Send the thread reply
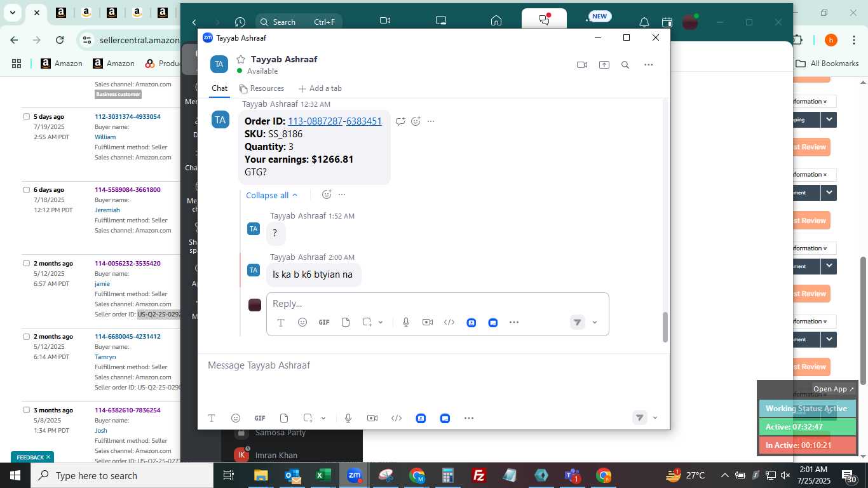This screenshot has height=488, width=868. 577,322
